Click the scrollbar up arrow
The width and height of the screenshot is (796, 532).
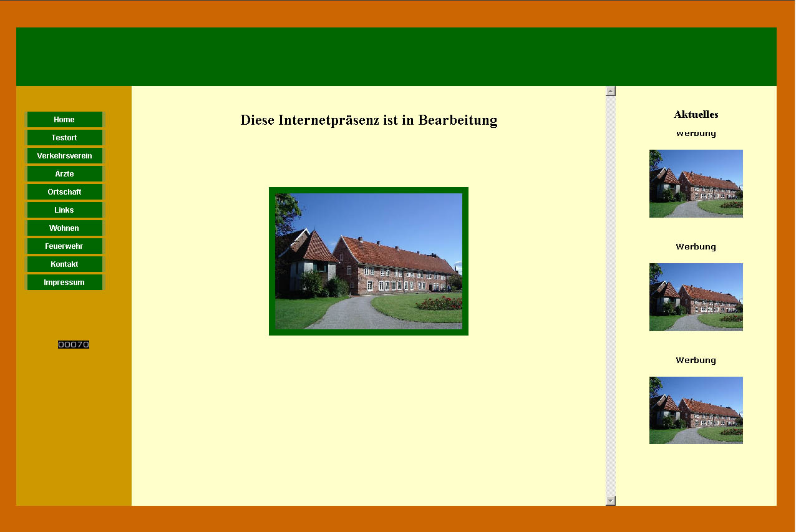[x=609, y=90]
